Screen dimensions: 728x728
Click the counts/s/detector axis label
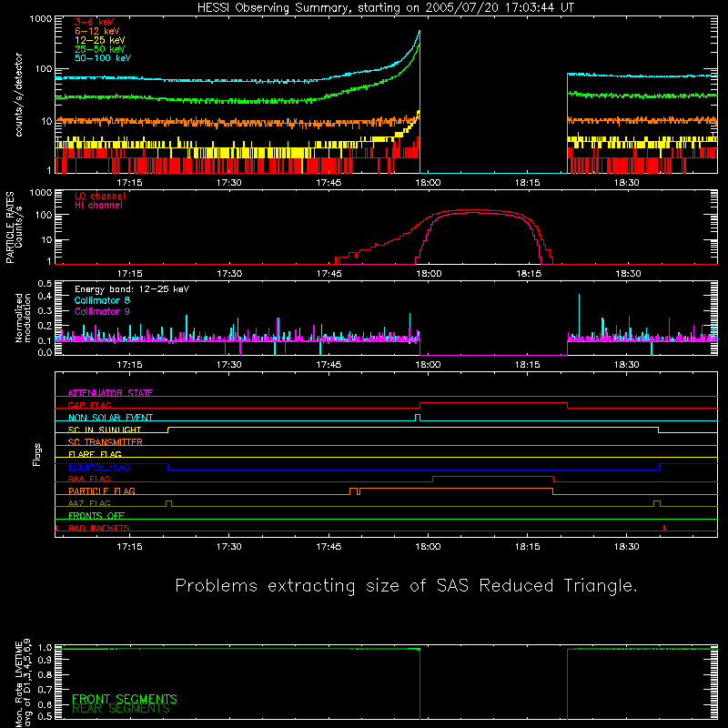19,95
